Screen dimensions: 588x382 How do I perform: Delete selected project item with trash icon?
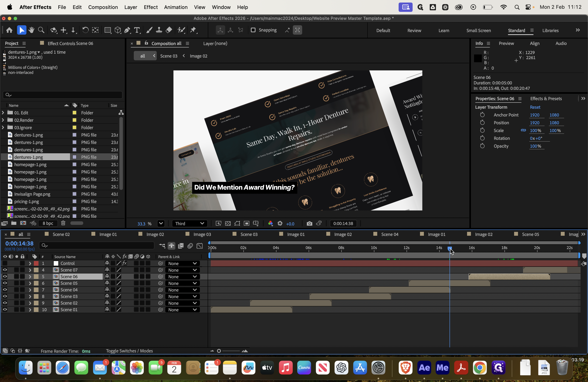tap(63, 223)
